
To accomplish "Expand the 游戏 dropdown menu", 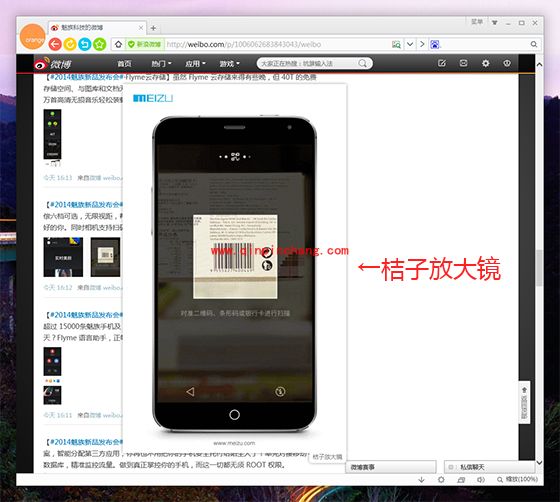I will click(x=229, y=64).
